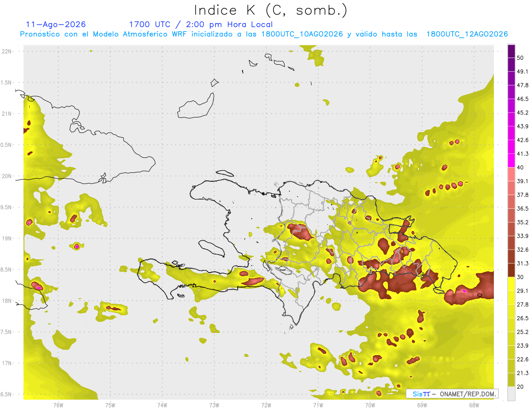Click the colorbar value 43.9

523,126
